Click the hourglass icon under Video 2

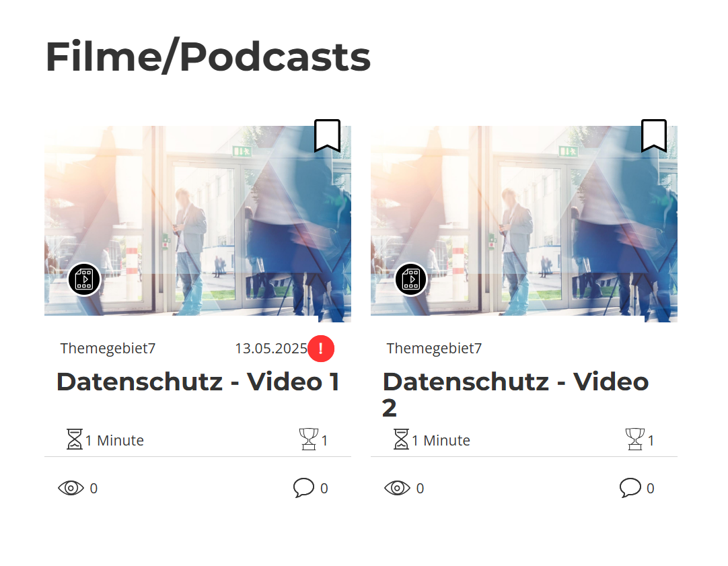pos(401,439)
